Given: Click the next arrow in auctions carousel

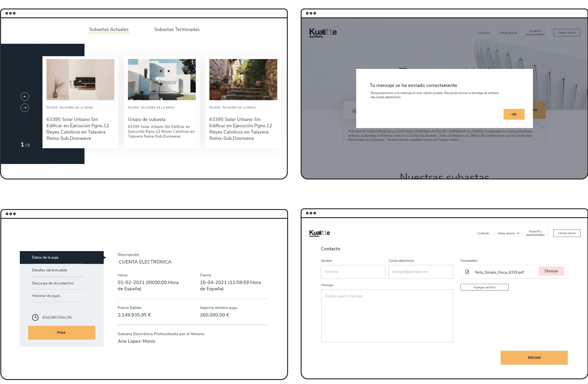Looking at the screenshot, I should pyautogui.click(x=25, y=108).
